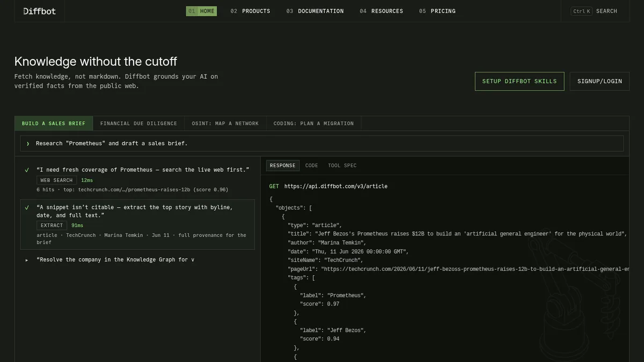The image size is (644, 362).
Task: Click the "score": 0.94 line
Action: 320,339
